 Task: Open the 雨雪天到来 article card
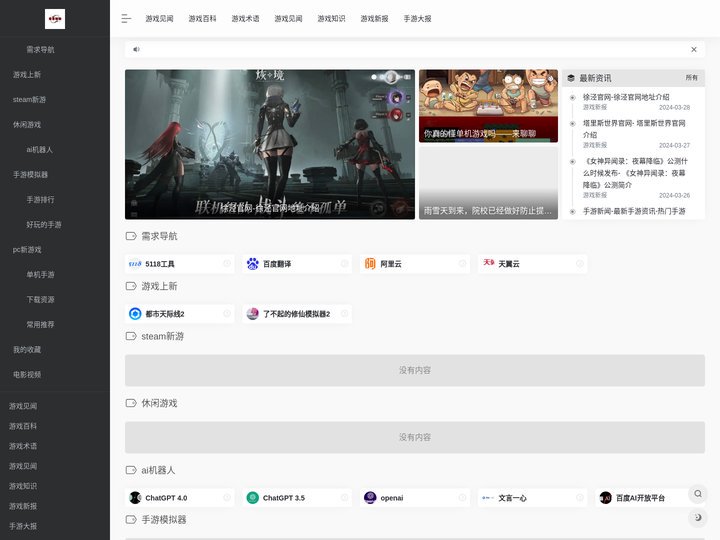click(x=488, y=183)
